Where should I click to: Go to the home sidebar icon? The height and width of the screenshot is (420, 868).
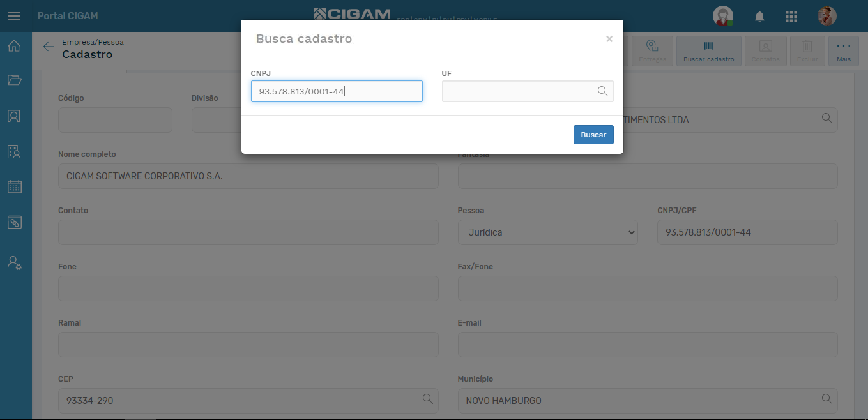point(14,46)
